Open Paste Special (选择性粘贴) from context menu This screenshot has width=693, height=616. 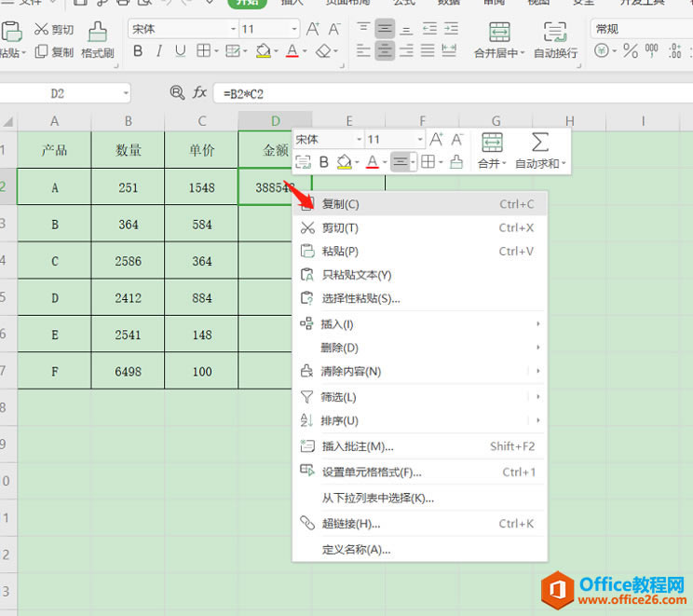[420, 298]
